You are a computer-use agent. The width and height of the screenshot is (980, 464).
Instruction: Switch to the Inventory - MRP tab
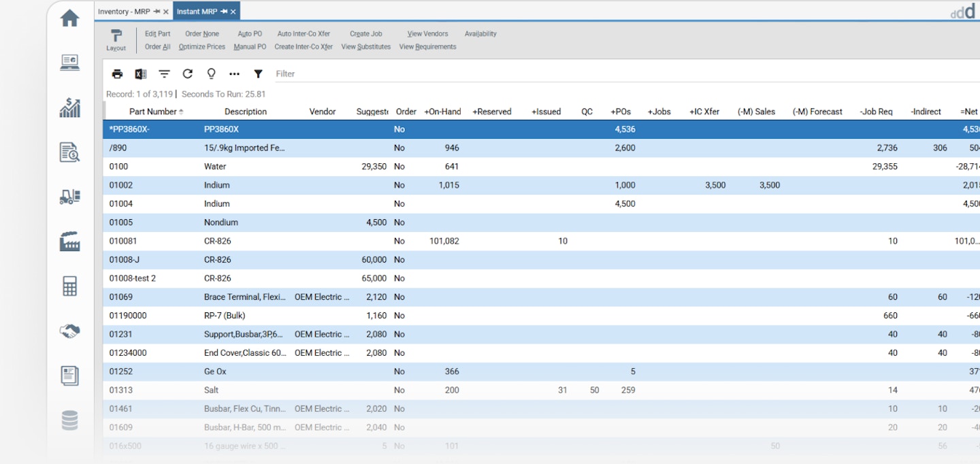point(124,12)
